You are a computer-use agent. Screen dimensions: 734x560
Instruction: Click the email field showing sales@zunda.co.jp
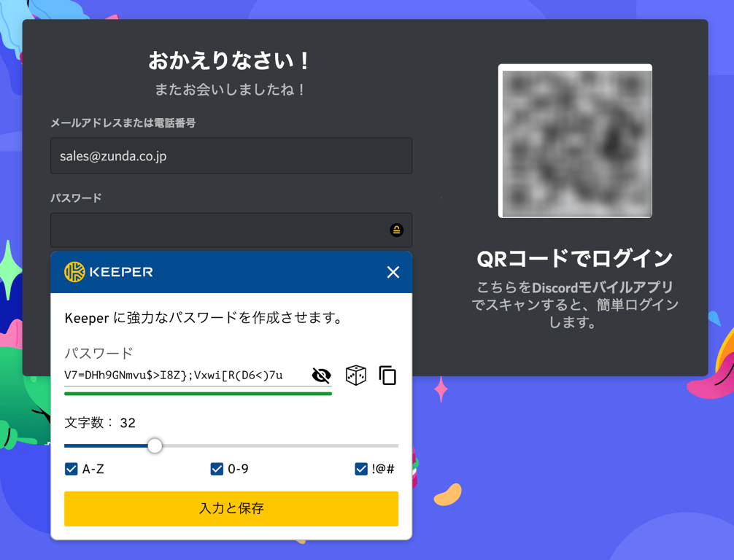pyautogui.click(x=231, y=156)
